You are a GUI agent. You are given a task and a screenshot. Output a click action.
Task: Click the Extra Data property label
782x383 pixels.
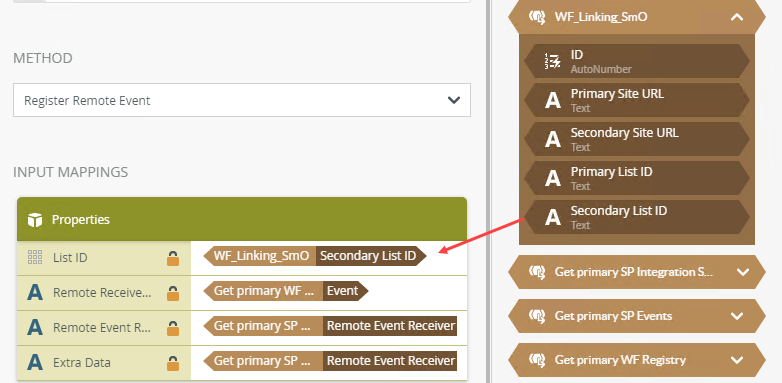pos(82,363)
